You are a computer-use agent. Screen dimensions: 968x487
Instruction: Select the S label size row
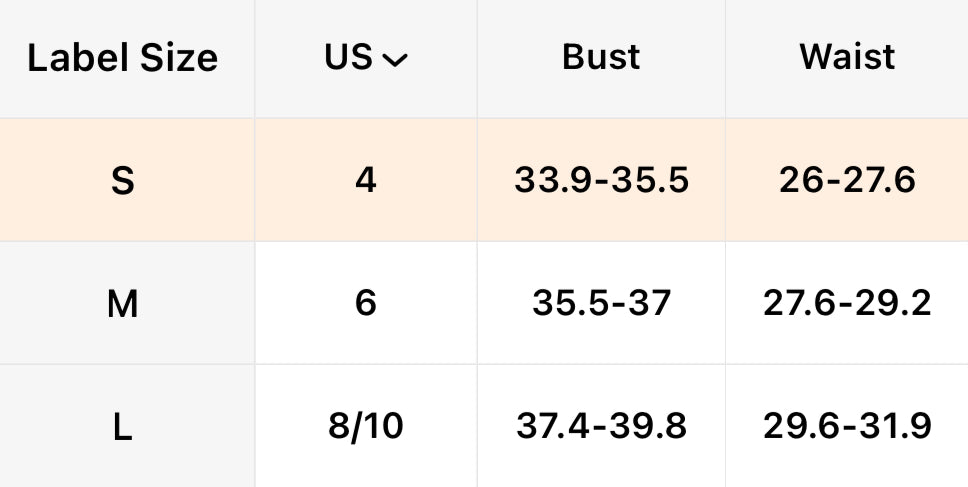click(x=122, y=181)
